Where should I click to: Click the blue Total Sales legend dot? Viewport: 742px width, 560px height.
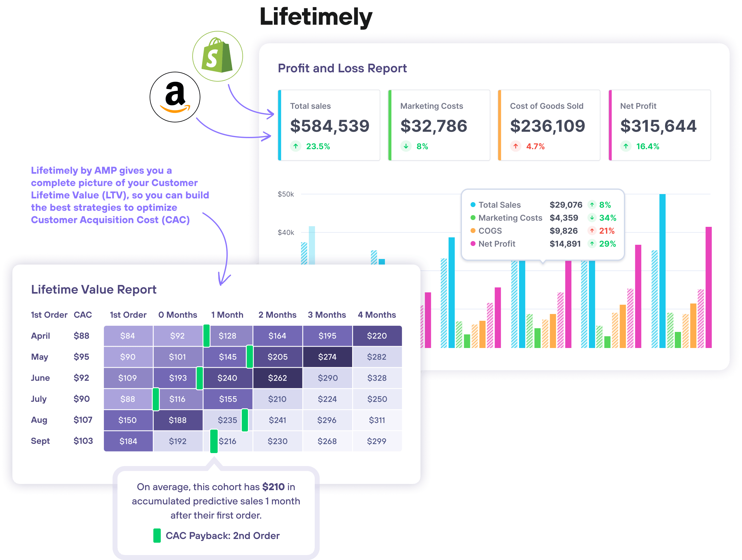pyautogui.click(x=473, y=205)
